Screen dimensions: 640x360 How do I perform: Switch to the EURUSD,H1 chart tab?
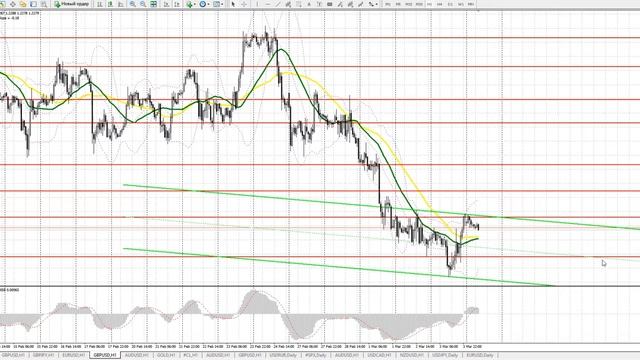tap(73, 355)
